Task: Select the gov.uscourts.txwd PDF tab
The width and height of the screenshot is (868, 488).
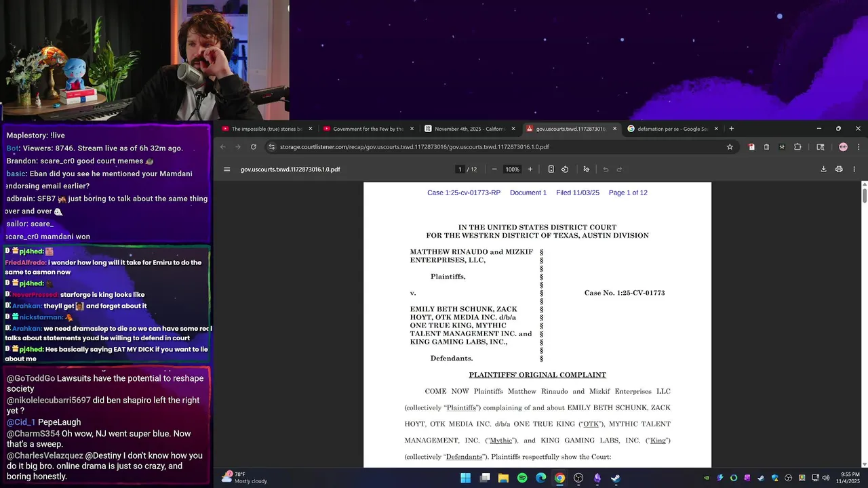Action: pyautogui.click(x=571, y=129)
